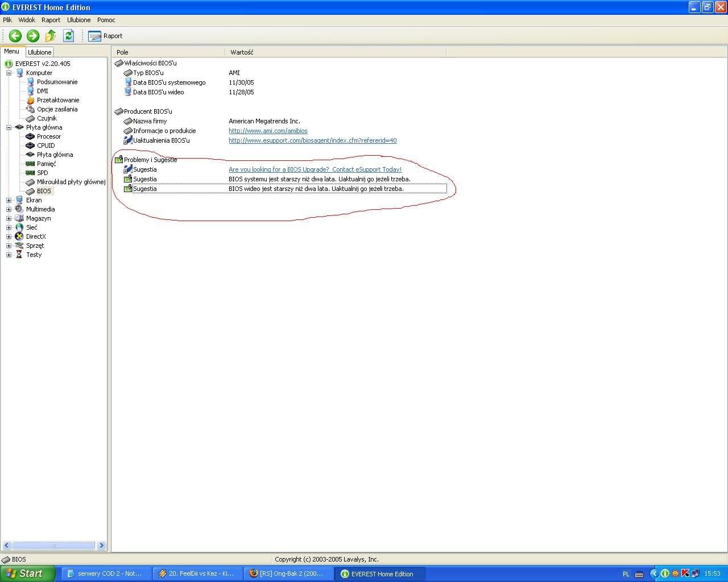
Task: Click the Wartość column header
Action: (x=336, y=52)
